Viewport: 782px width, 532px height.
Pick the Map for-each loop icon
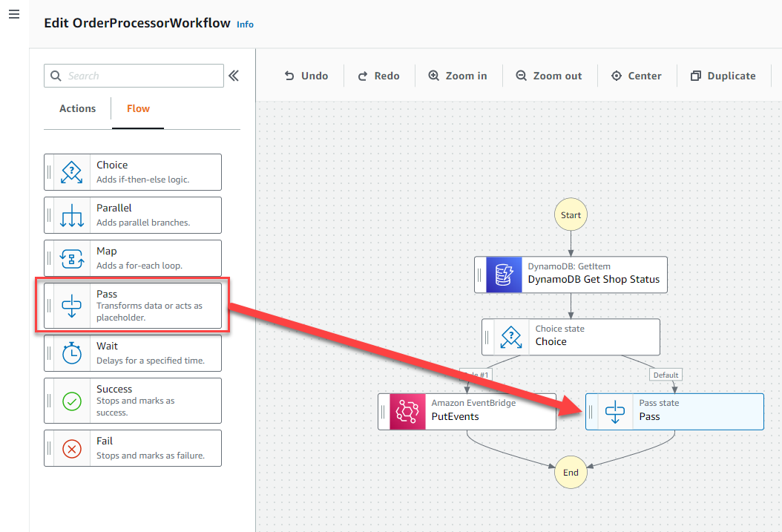(72, 258)
